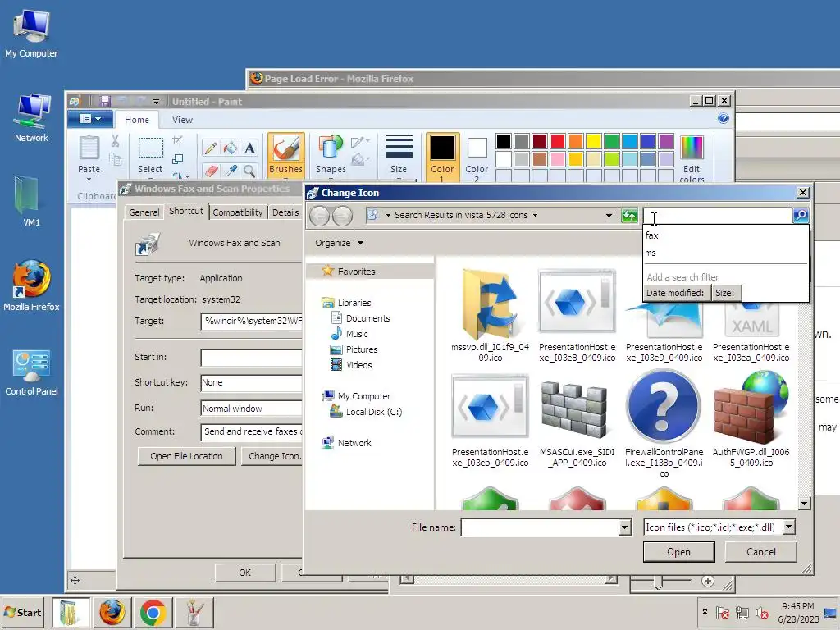Open the File name combo box dropdown
Viewport: 840px width, 630px height.
coord(624,527)
